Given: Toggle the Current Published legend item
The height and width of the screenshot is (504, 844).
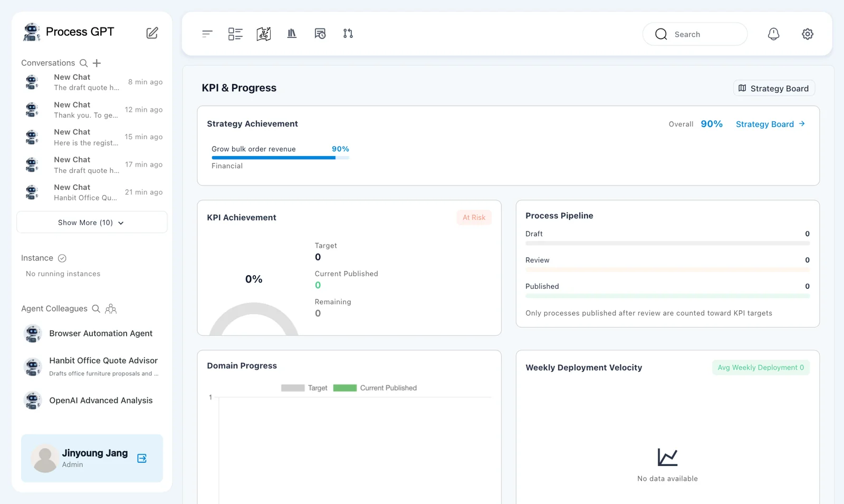Looking at the screenshot, I should click(375, 388).
